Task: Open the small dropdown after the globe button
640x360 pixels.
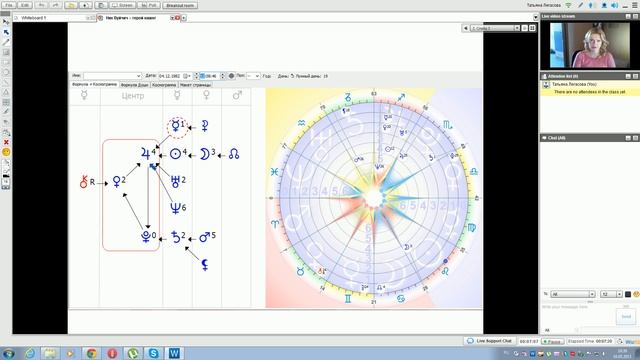Action: (253, 76)
